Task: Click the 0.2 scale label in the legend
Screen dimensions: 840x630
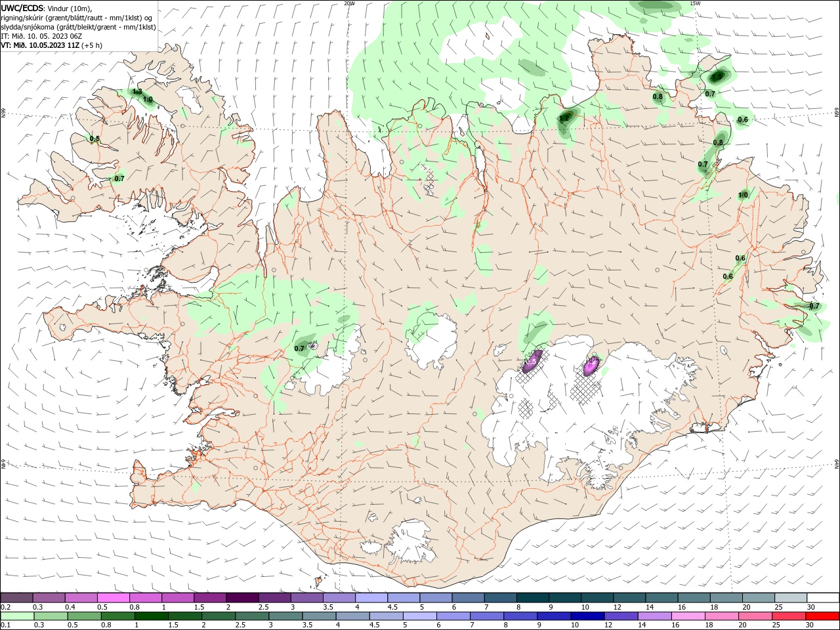Action: 5,607
